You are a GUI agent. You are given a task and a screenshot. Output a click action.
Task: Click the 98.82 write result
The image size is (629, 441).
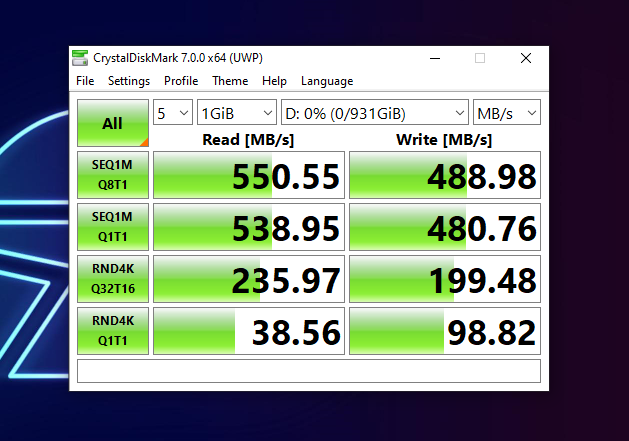tap(445, 331)
